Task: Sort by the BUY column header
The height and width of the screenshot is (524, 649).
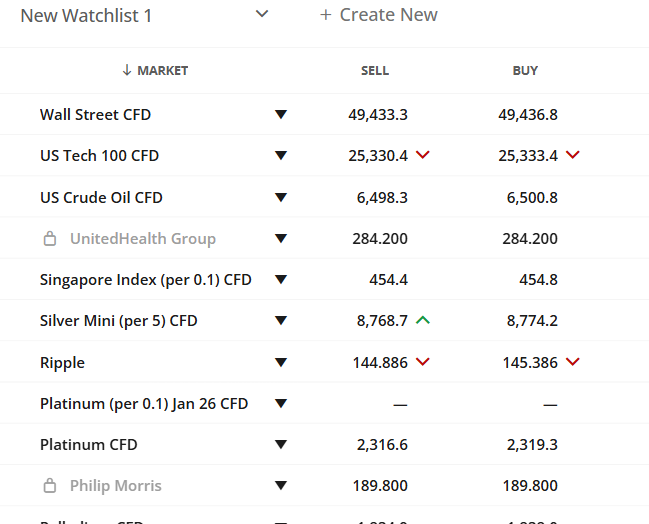Action: pos(525,71)
